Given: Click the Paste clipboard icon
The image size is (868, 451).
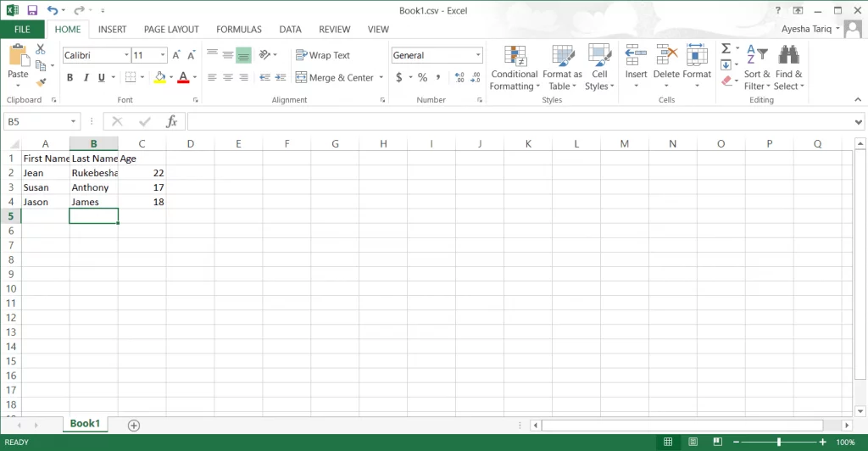Looking at the screenshot, I should 18,56.
